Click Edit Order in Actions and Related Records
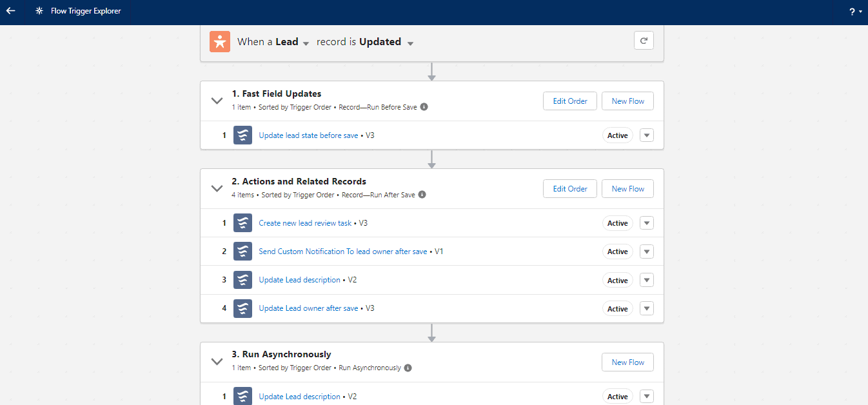 (x=569, y=188)
